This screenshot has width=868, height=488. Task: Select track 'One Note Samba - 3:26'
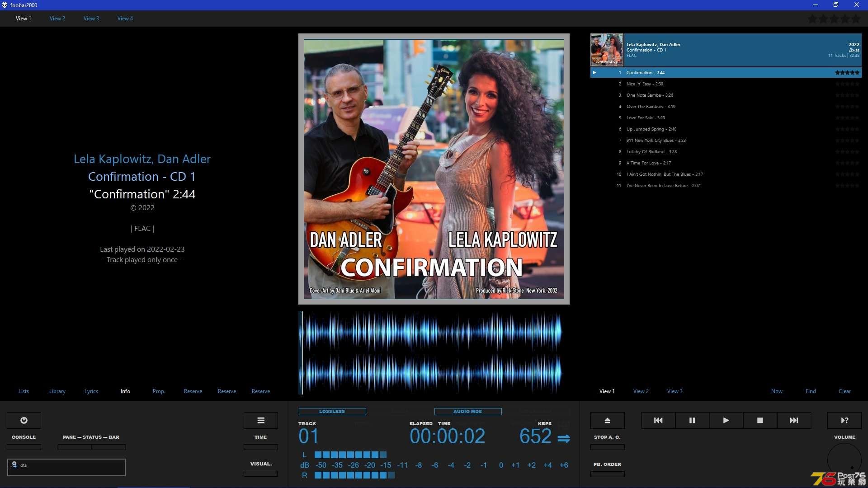point(726,95)
